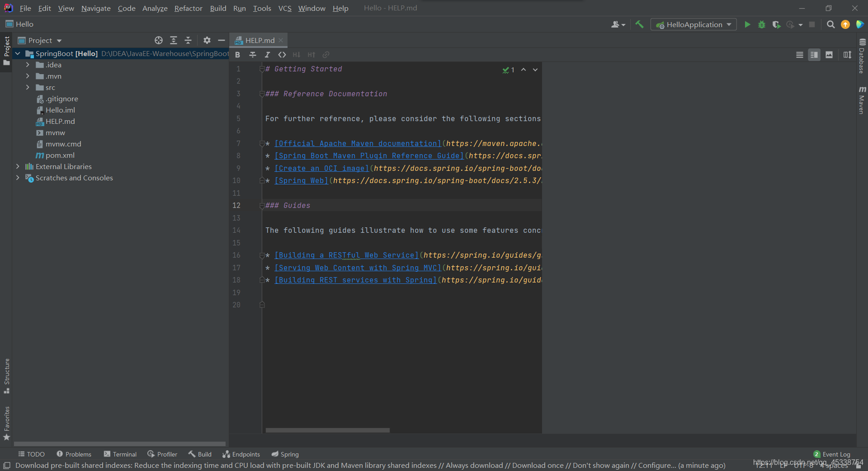Go to next highlighted problem arrow

pos(535,70)
